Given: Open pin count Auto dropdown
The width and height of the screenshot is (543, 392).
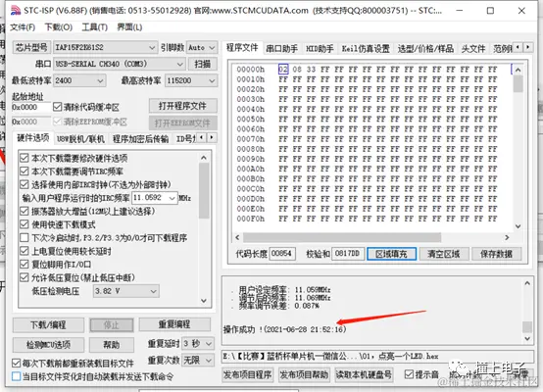Looking at the screenshot, I should click(202, 47).
